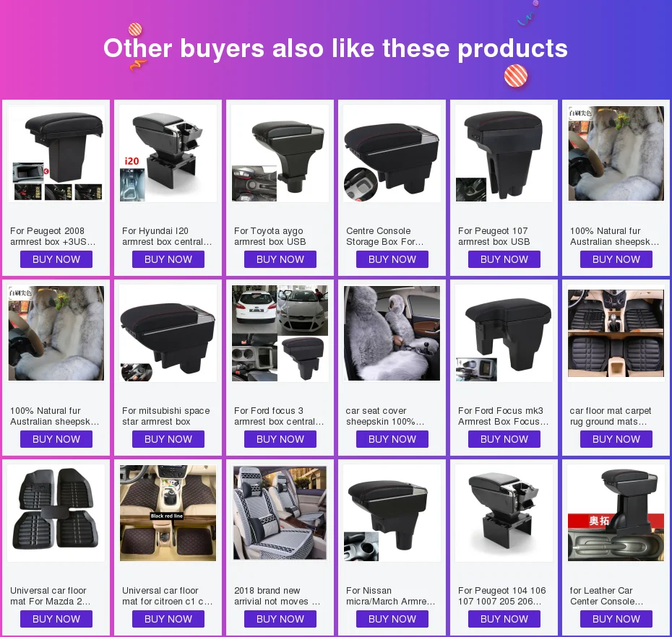Buy the Universal floor mat for Mazda 2
Viewport: 672px width, 637px height.
56,619
